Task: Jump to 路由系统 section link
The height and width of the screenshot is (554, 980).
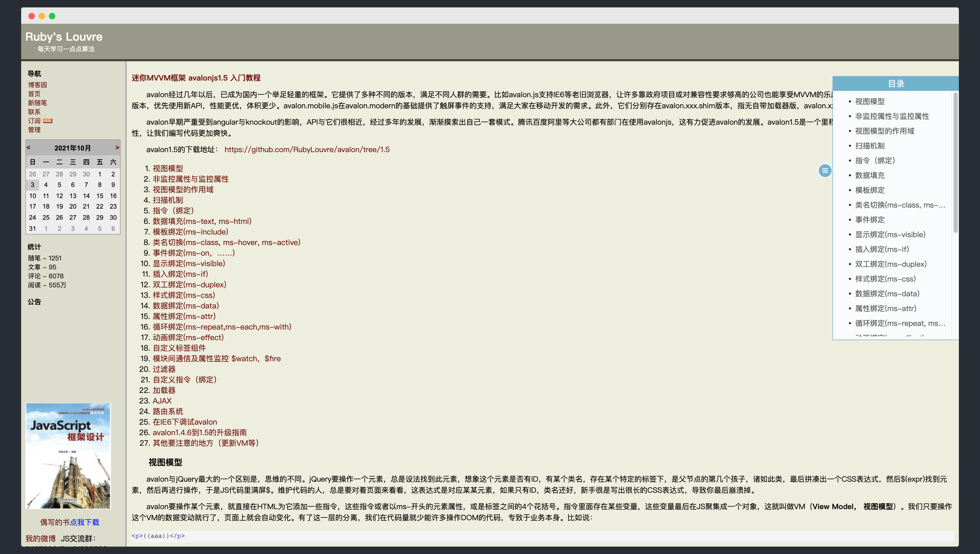Action: [x=168, y=411]
